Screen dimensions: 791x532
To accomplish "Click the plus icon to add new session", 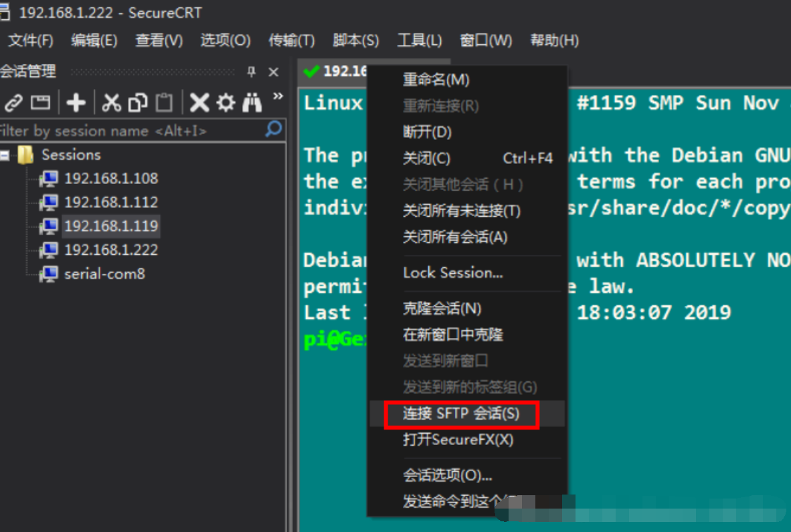I will (76, 103).
